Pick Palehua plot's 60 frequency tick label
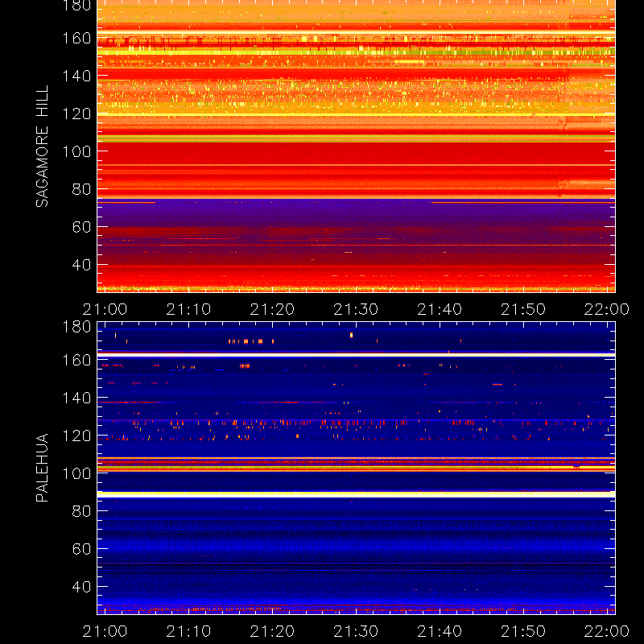644x644 pixels. click(82, 549)
